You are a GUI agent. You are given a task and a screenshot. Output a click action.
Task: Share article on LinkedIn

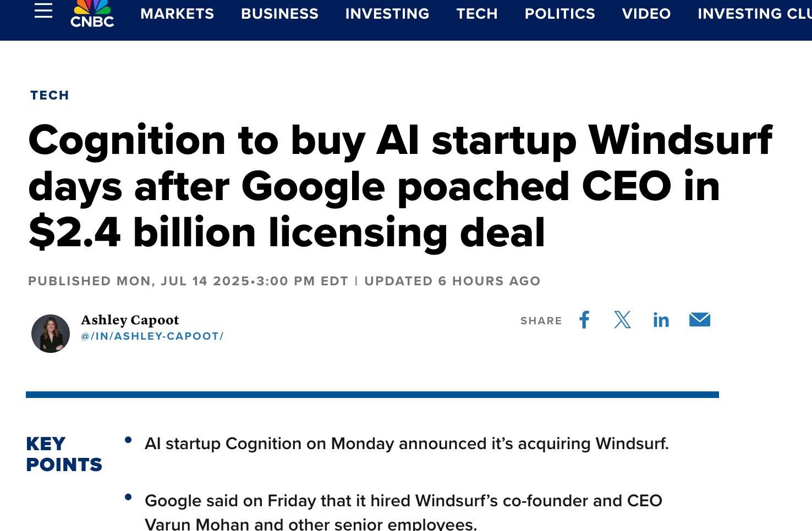[661, 320]
